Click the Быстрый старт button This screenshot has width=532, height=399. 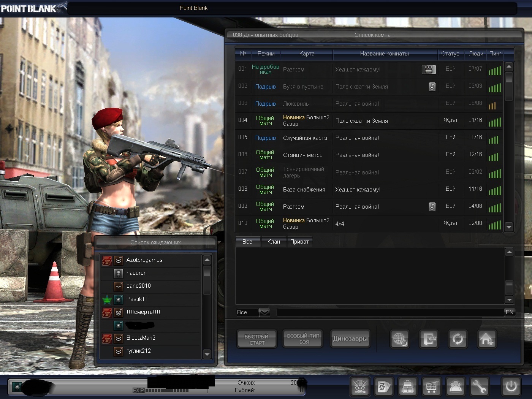pyautogui.click(x=256, y=339)
